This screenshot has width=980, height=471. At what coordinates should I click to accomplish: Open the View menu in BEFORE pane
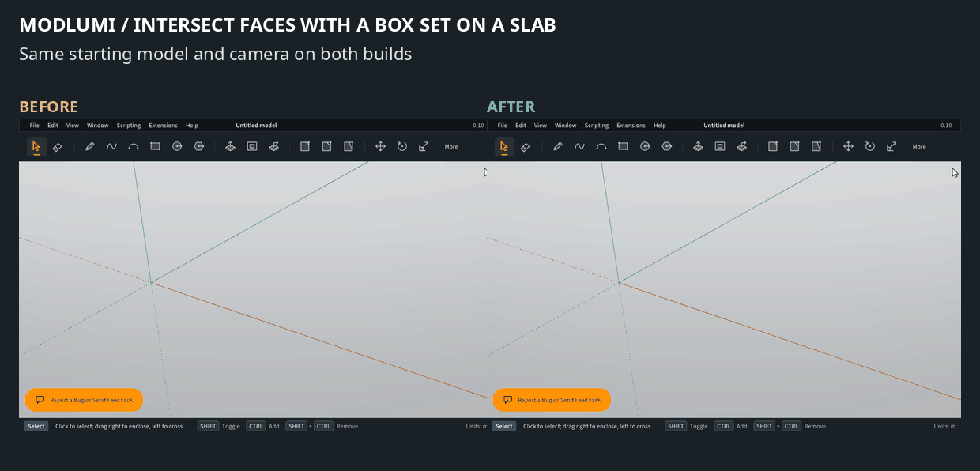(x=73, y=126)
